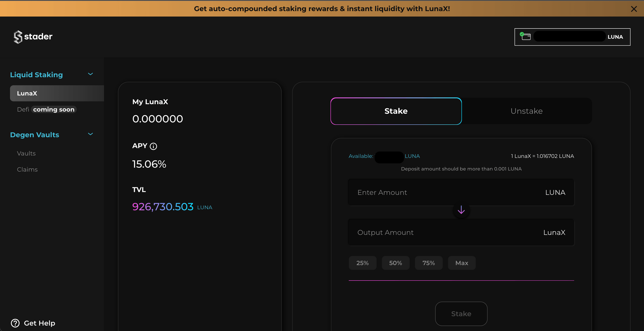Collapse the Liquid Staking section
The width and height of the screenshot is (644, 331).
(90, 74)
